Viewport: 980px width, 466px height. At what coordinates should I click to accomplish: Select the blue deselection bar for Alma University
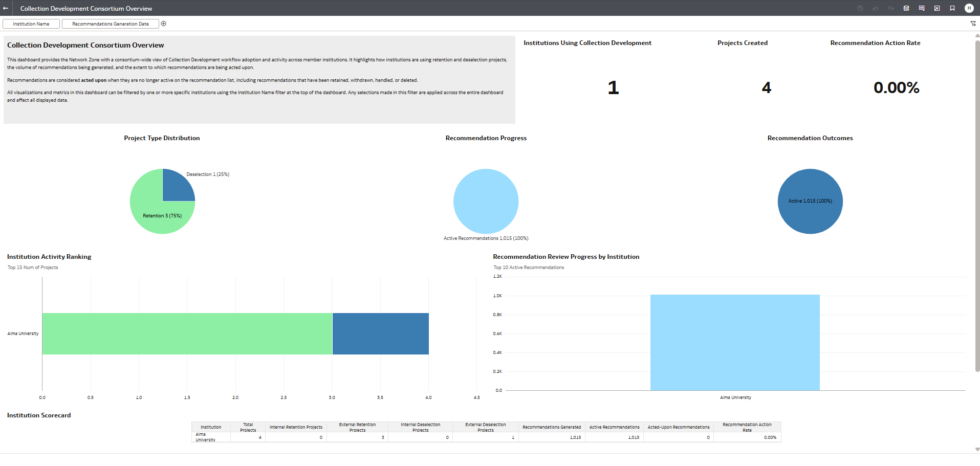pos(381,334)
